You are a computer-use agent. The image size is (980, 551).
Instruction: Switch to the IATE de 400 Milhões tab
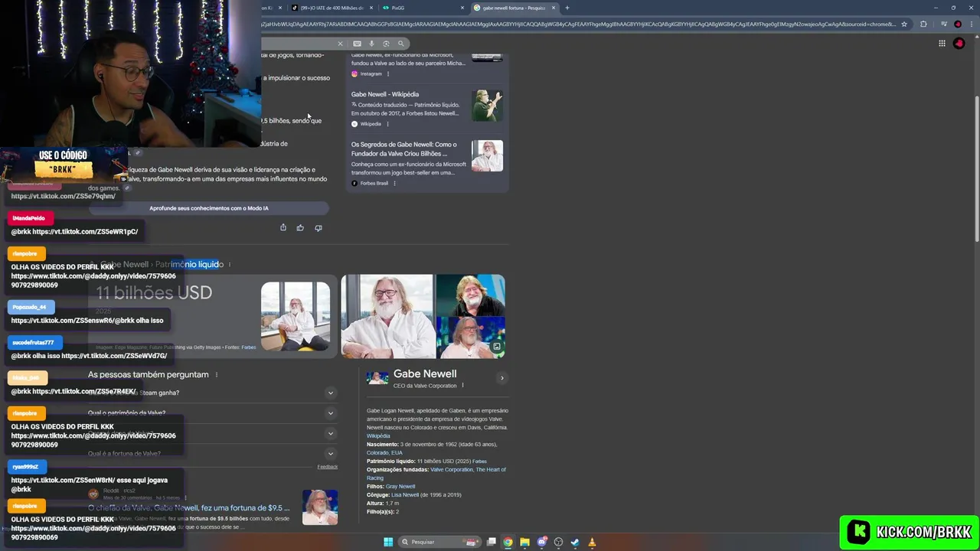point(332,8)
